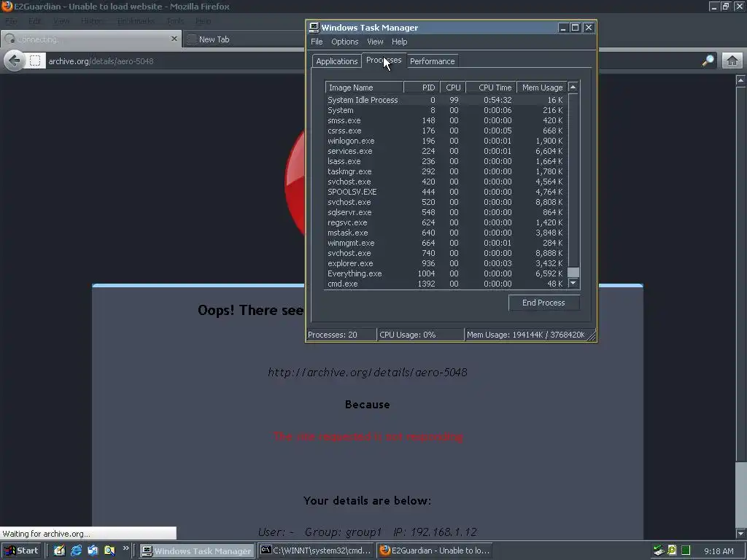The width and height of the screenshot is (747, 560).
Task: Switch to the Performance tab
Action: click(x=432, y=61)
